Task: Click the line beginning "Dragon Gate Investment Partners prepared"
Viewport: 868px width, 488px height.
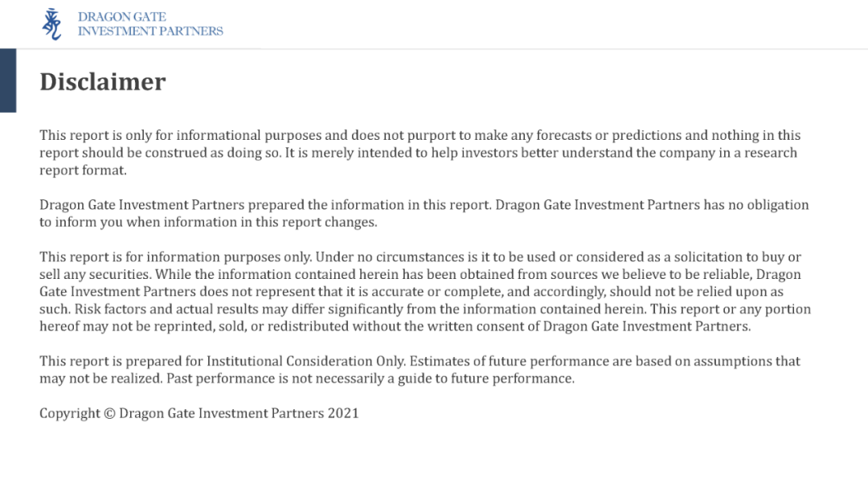Action: (x=424, y=205)
